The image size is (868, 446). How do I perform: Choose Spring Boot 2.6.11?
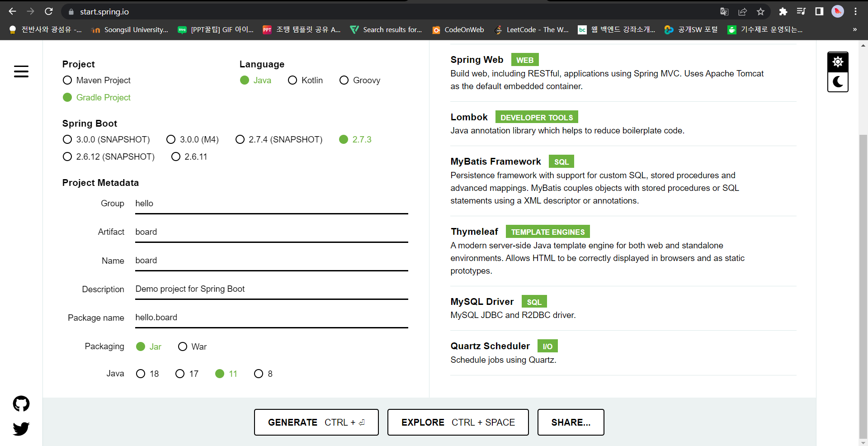point(189,157)
